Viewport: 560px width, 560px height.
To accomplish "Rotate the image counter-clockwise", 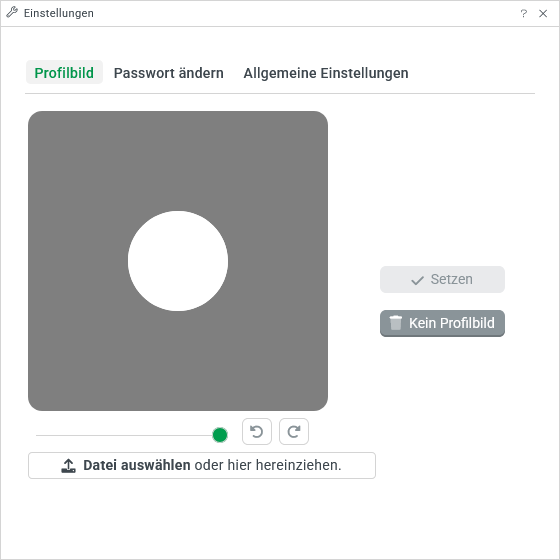I will click(x=257, y=431).
